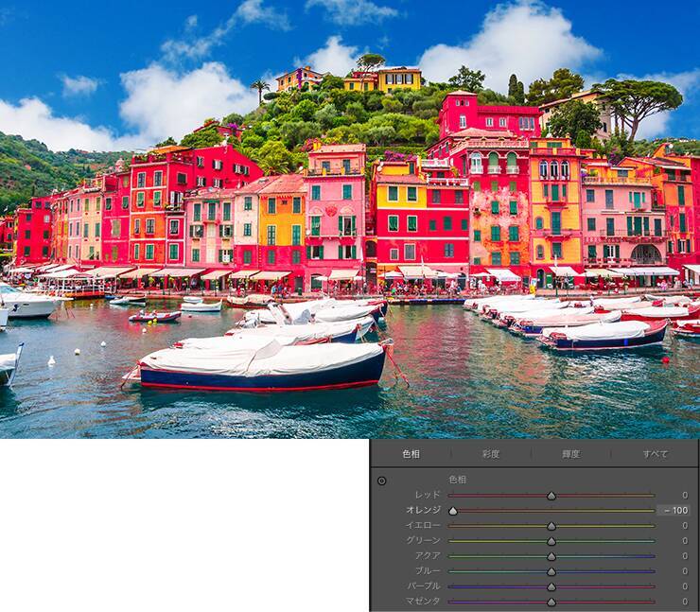Viewport: 700px width, 612px height.
Task: Click the ブルー slider handle
Action: click(x=551, y=571)
